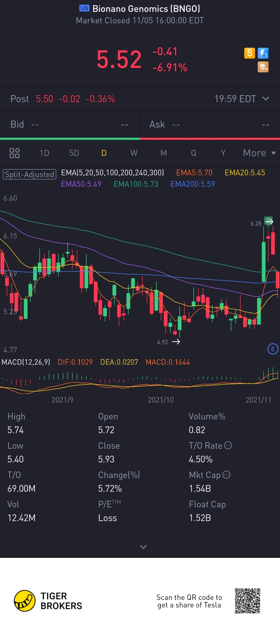Tap the Bionano Genomics (BNGO) title
The width and height of the screenshot is (280, 644).
pos(146,9)
